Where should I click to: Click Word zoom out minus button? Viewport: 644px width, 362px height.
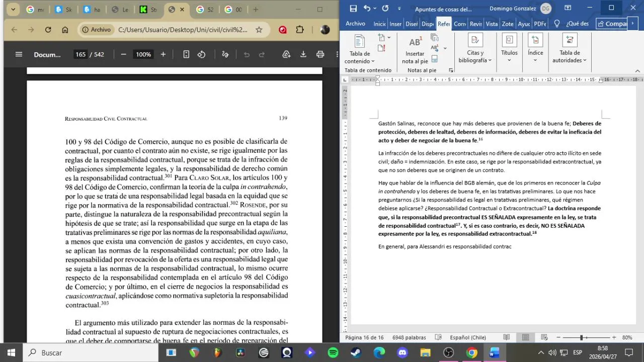(558, 337)
